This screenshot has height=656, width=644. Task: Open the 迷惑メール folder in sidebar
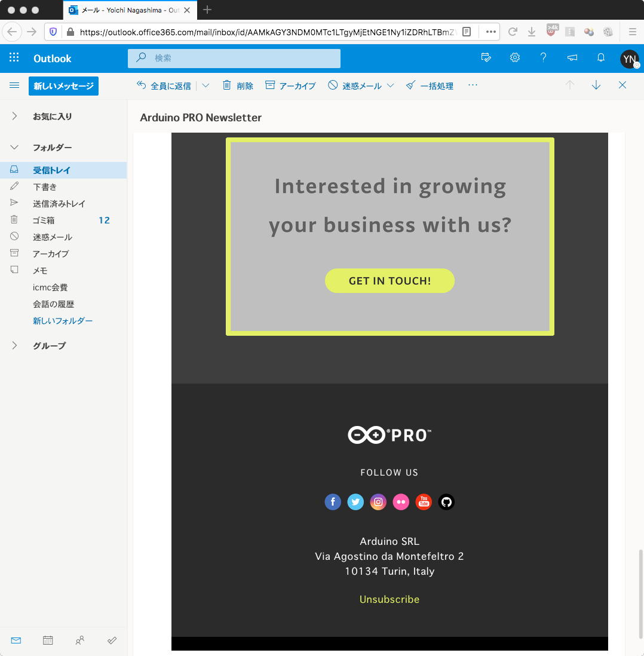coord(63,237)
